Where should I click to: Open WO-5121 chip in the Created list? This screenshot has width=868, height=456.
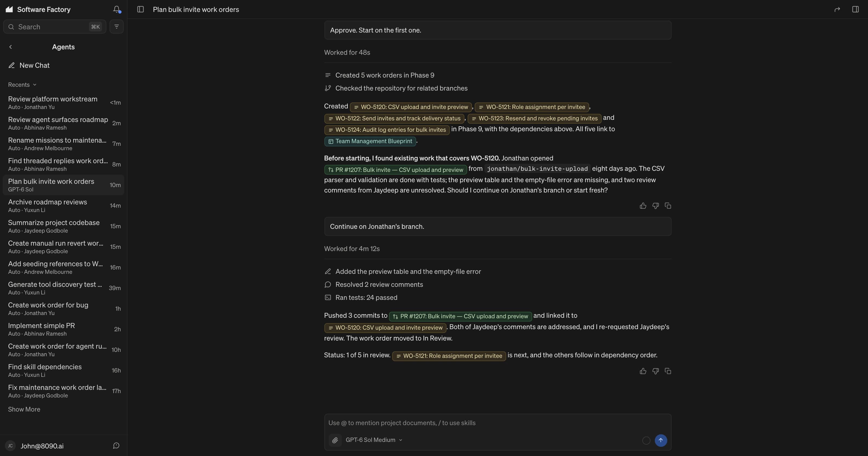532,107
